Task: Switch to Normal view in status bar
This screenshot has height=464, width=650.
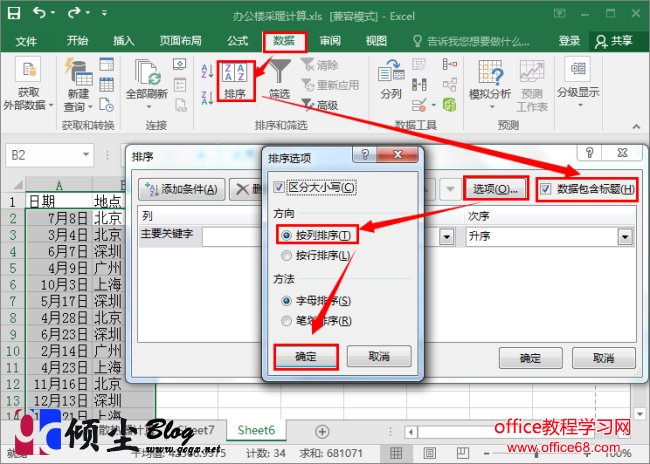Action: [396, 453]
